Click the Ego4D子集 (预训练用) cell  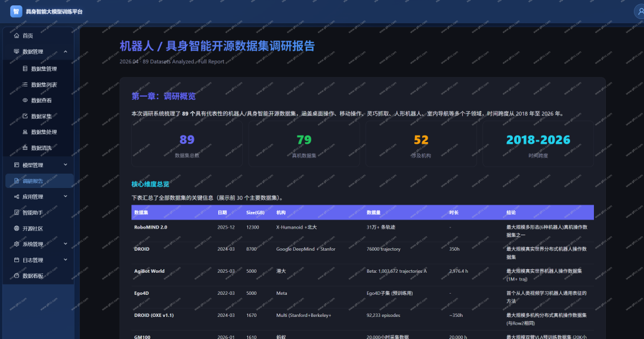click(390, 294)
